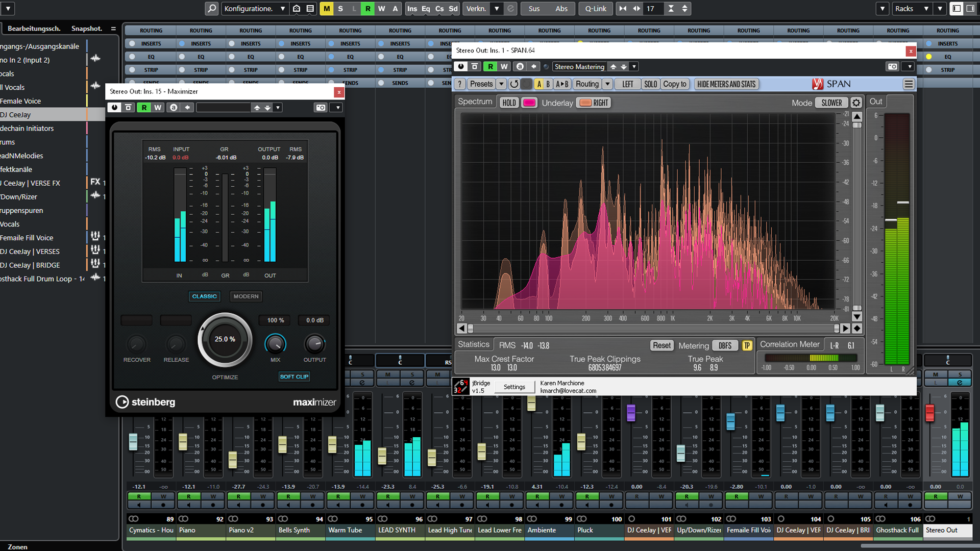Screen dimensions: 980x551
Task: Load previous preset in Maximizer window
Action: click(x=257, y=108)
